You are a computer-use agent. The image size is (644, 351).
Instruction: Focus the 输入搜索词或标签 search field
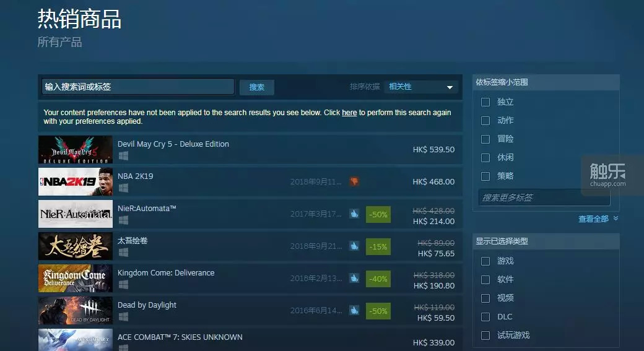click(138, 87)
